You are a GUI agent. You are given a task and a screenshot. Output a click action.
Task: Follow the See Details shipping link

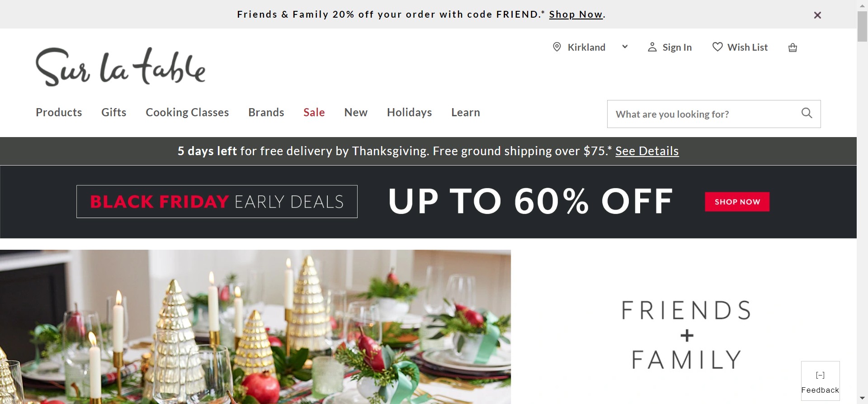[647, 151]
